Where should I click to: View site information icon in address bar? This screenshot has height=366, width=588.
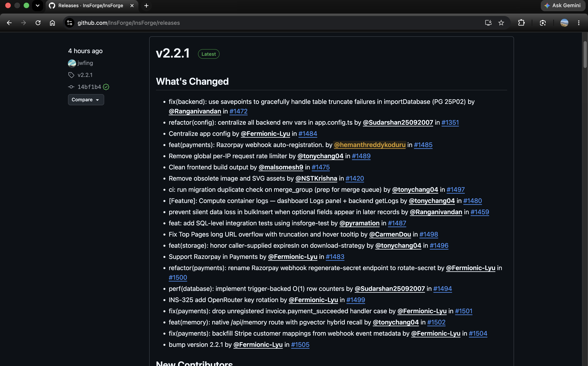70,23
